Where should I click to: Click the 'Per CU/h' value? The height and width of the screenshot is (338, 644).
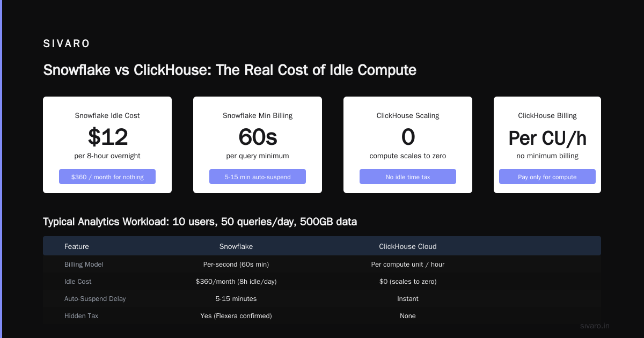[547, 138]
